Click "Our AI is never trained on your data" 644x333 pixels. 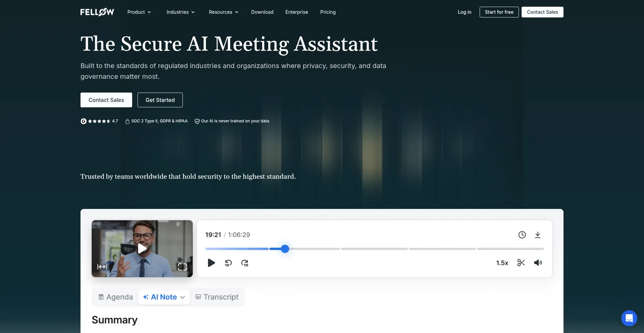[x=235, y=121]
